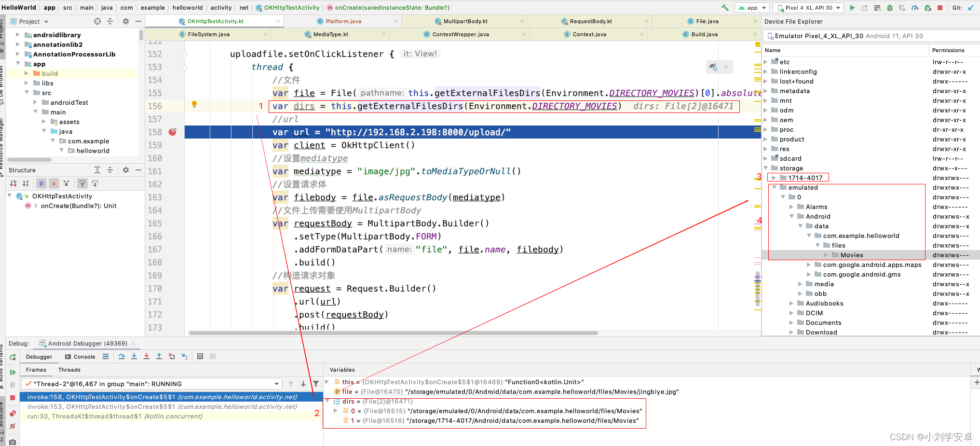980x446 pixels.
Task: Open the Android Profiler gauge icon
Action: [x=915, y=8]
